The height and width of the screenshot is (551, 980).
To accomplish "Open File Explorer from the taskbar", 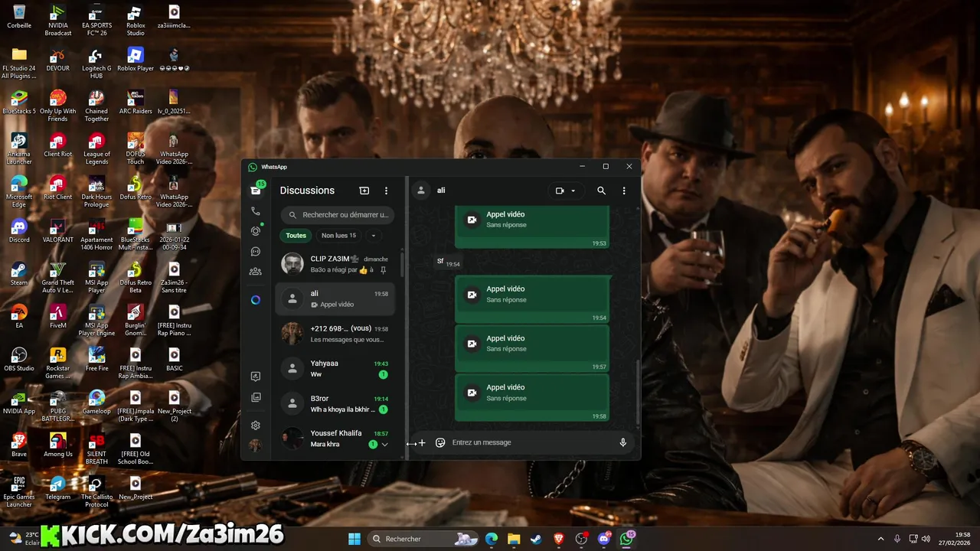I will [x=514, y=539].
